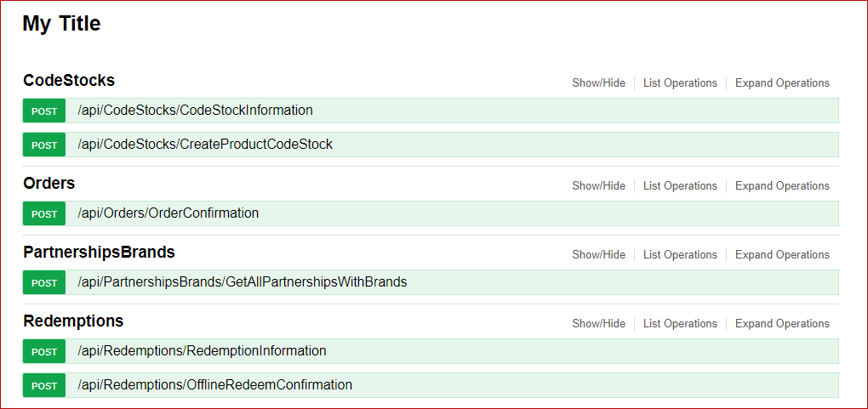This screenshot has height=409, width=868.
Task: Click Expand Operations for Redemptions
Action: point(782,324)
